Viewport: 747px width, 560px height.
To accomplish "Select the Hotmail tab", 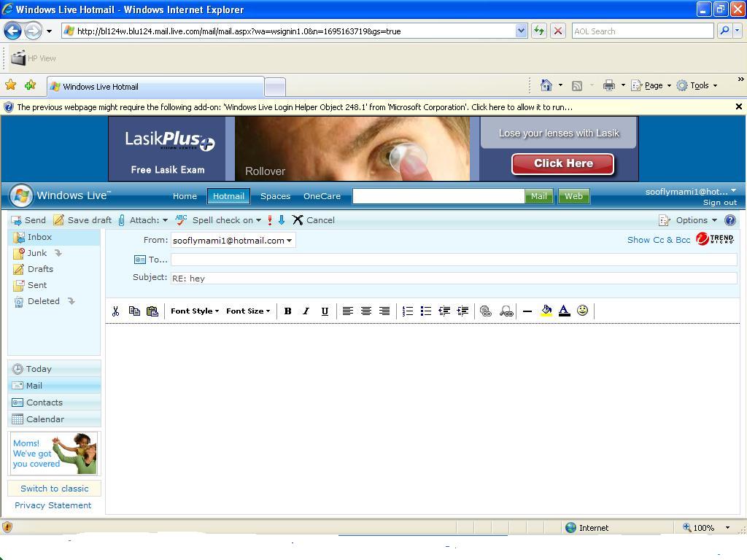I will point(228,196).
